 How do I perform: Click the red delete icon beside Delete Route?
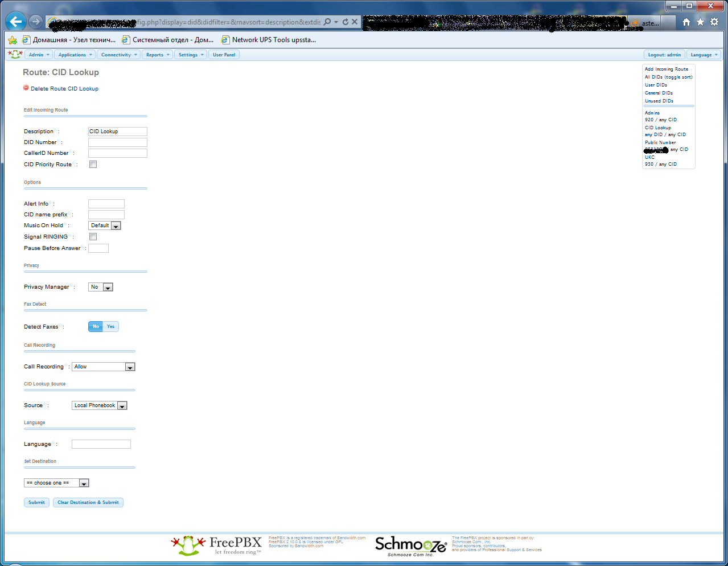click(26, 88)
